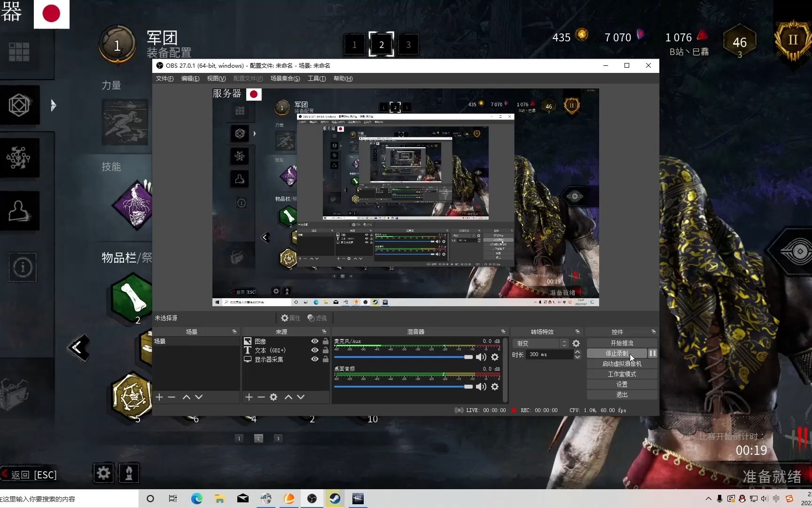Open Dead by Daylight from the taskbar
The height and width of the screenshot is (508, 812).
[358, 499]
